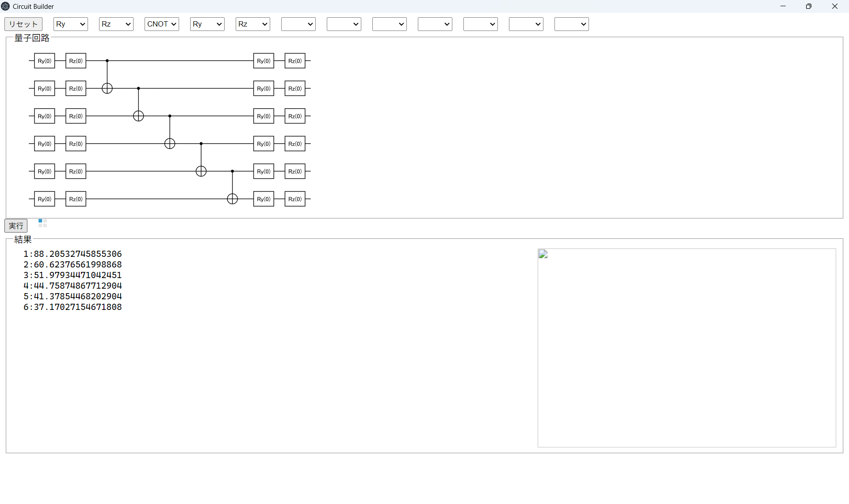Click first Ry(0) gate on second qubit

(45, 88)
